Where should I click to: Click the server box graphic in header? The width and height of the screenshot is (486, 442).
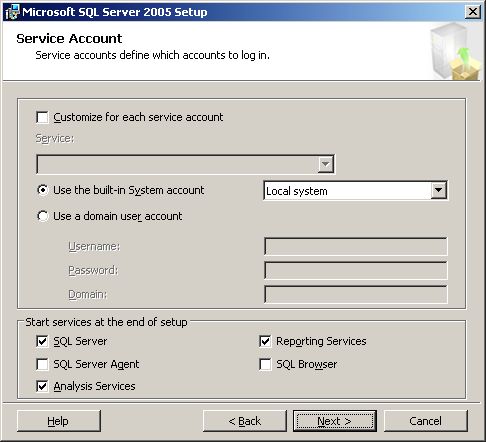[x=455, y=51]
